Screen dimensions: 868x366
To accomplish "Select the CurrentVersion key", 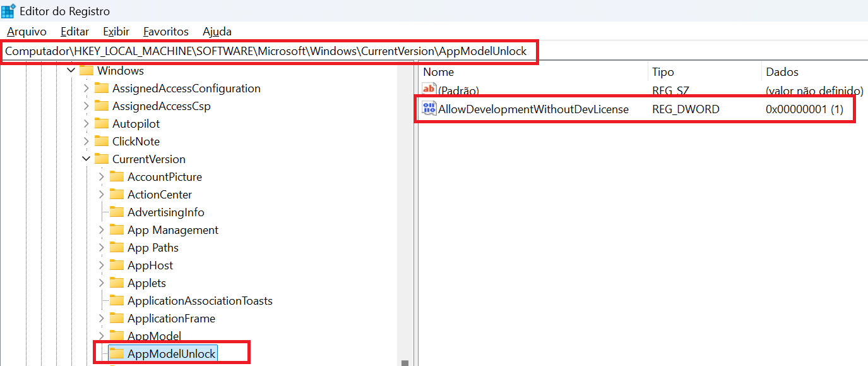I will 149,159.
